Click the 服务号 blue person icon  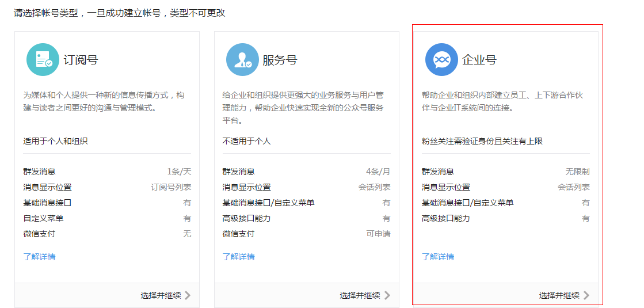coord(242,59)
